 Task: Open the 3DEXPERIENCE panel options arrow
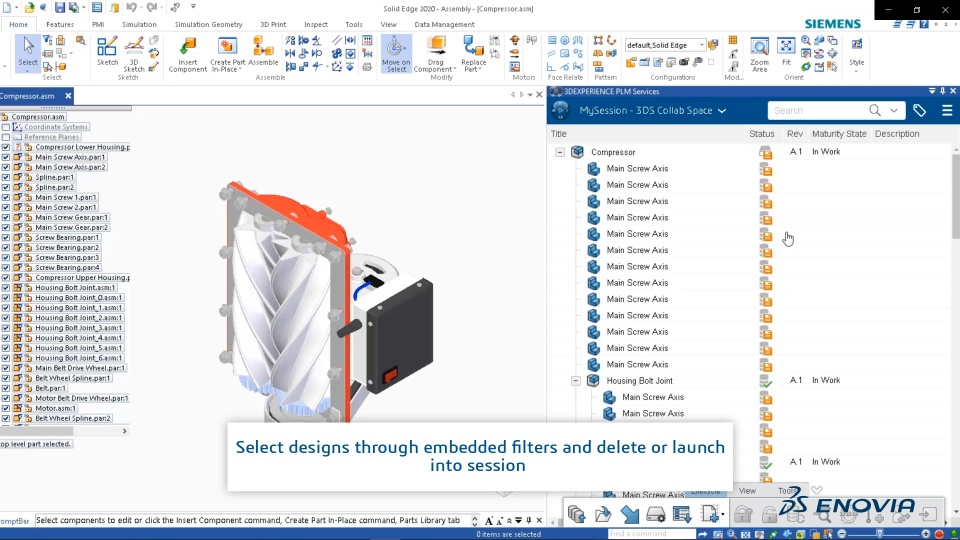click(932, 91)
